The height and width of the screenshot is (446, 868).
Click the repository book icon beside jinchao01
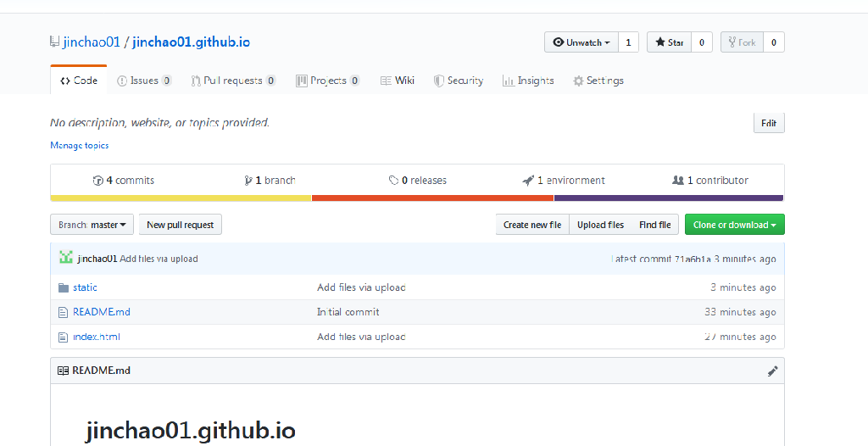click(x=54, y=42)
